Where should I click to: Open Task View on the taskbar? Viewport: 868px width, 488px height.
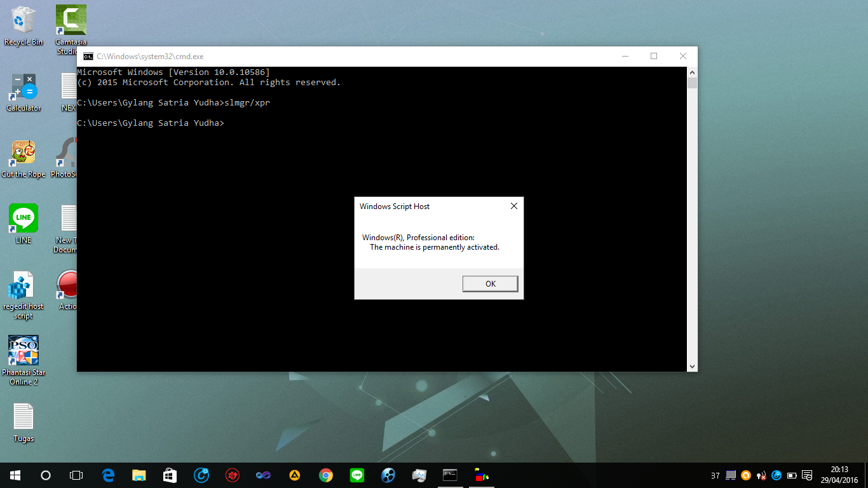tap(76, 475)
